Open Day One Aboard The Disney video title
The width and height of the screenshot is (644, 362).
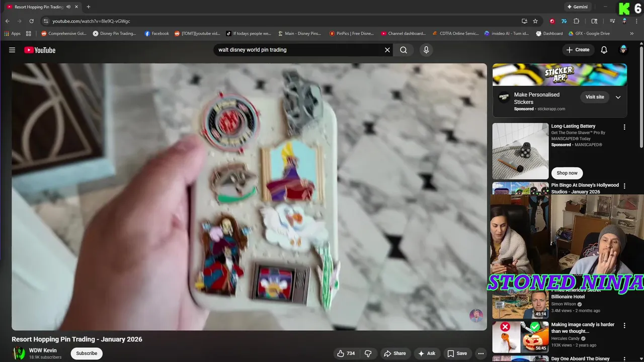581,358
